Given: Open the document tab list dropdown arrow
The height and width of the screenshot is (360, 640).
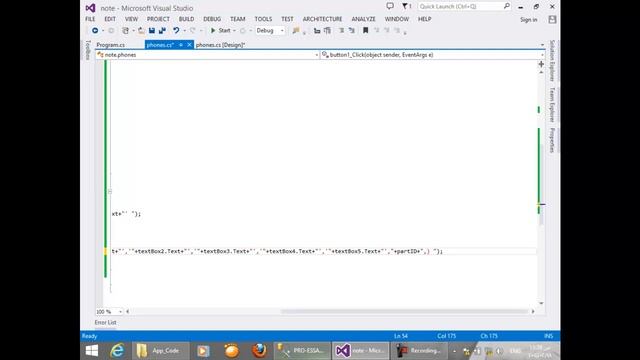Looking at the screenshot, I should click(x=542, y=45).
